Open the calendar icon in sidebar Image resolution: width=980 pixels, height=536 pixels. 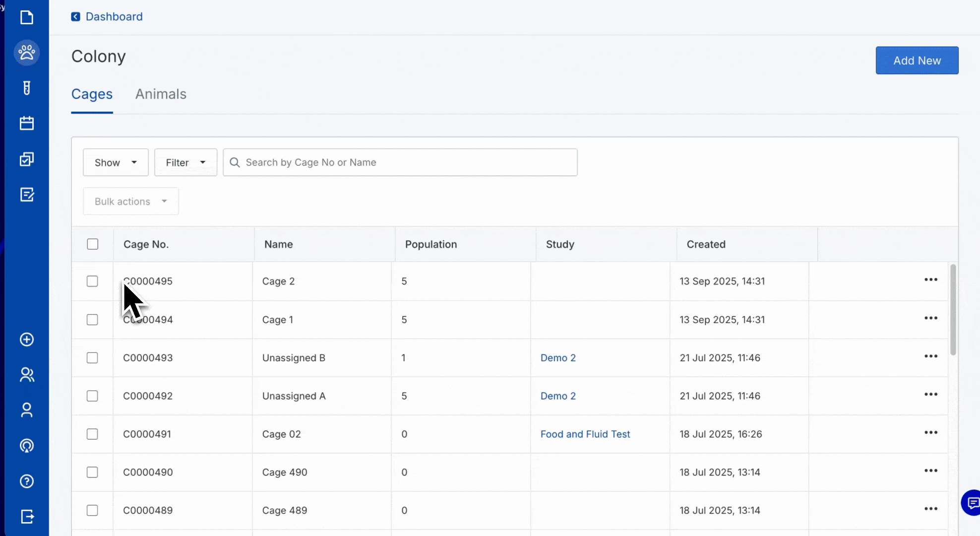(27, 123)
